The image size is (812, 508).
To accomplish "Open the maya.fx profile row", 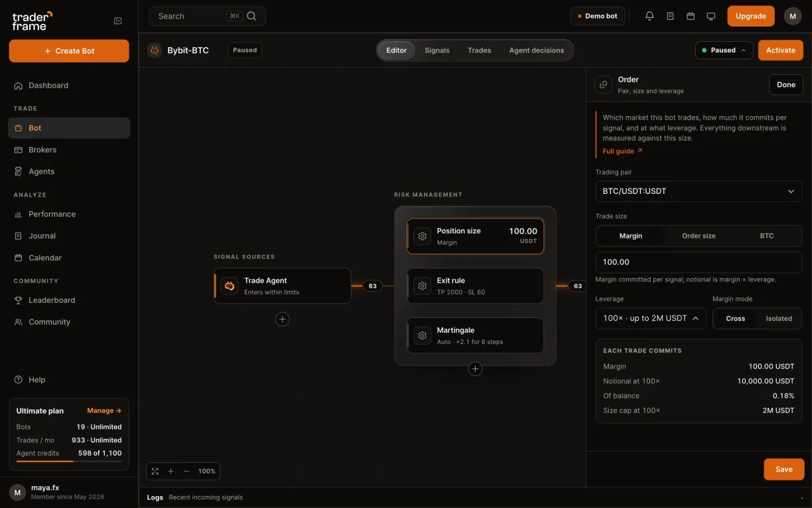I will [69, 492].
